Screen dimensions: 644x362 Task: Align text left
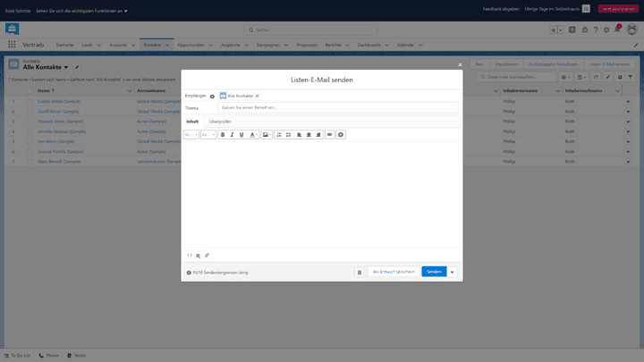300,135
